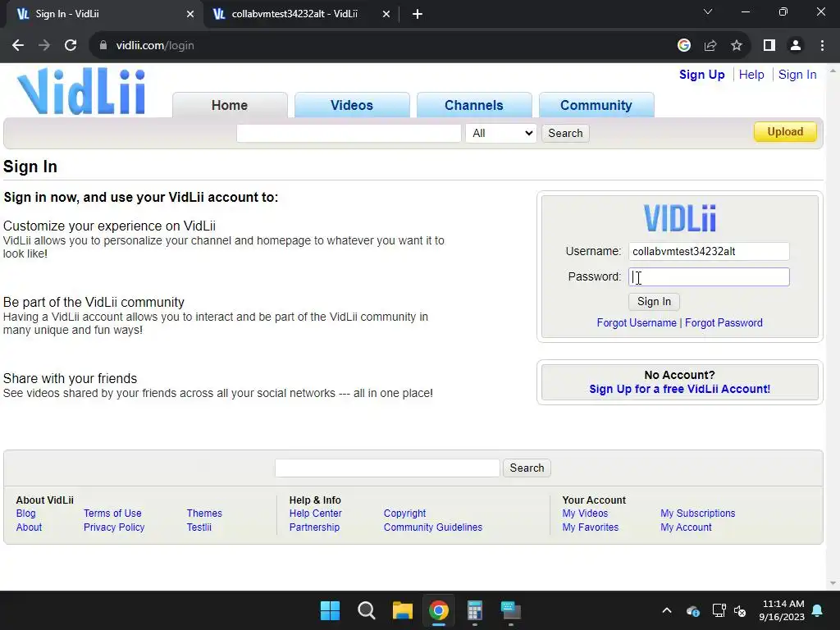Reload the page with the refresh icon
This screenshot has width=840, height=630.
[x=71, y=46]
